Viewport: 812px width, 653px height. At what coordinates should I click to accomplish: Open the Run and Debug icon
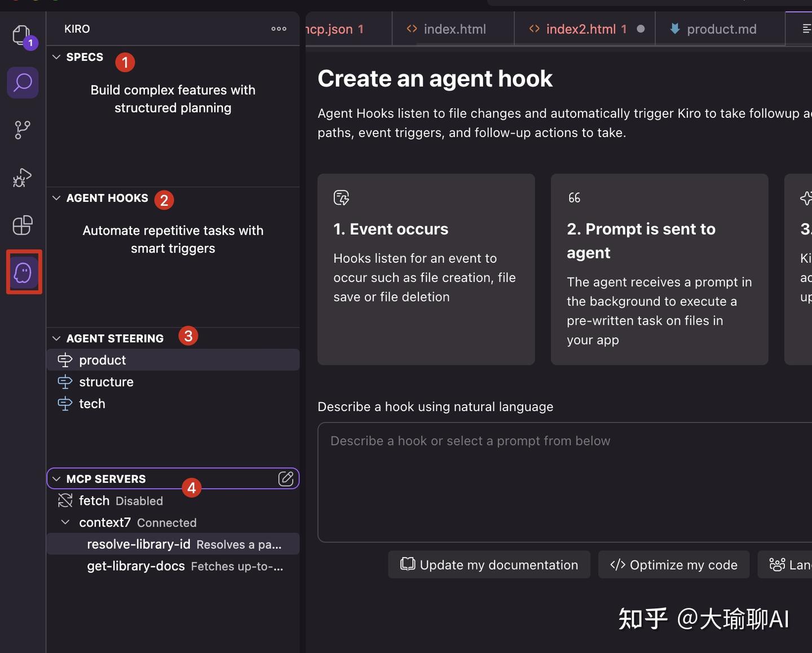click(x=23, y=178)
